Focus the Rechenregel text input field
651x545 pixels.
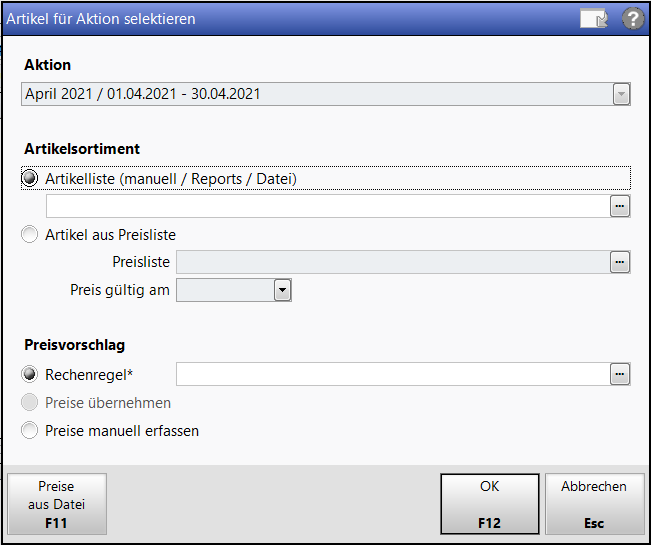click(x=393, y=374)
